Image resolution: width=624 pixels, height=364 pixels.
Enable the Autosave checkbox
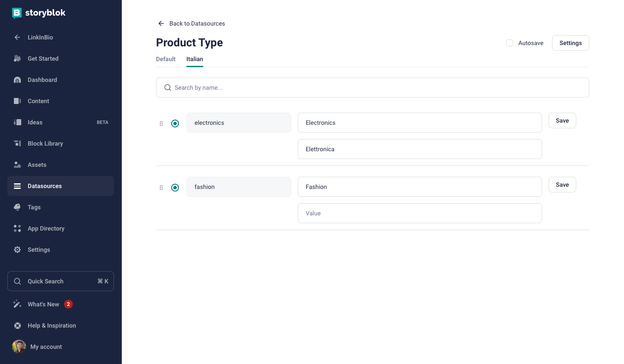click(510, 43)
